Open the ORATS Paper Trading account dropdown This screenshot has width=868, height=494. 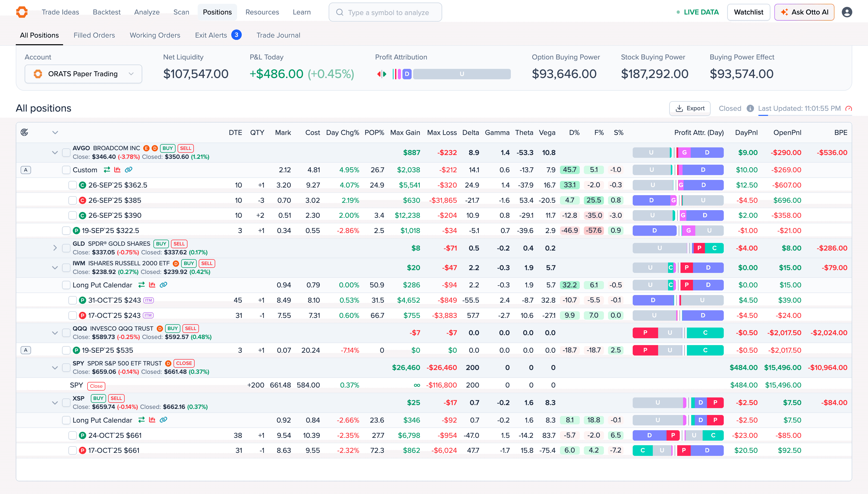click(83, 74)
